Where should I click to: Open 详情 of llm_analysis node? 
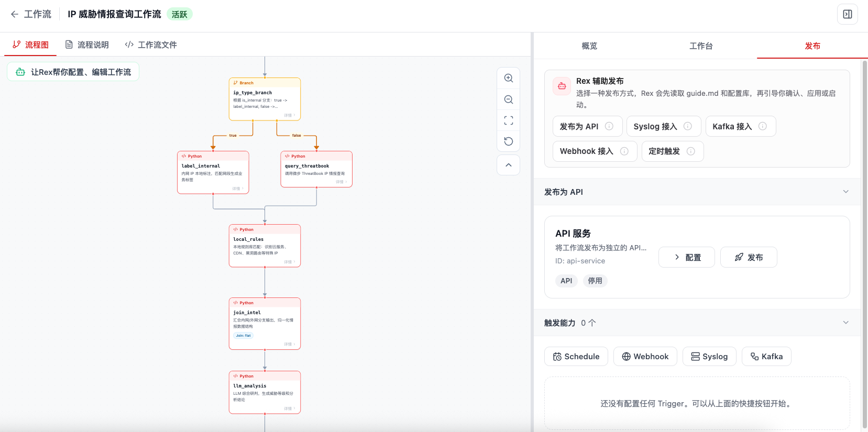click(290, 408)
